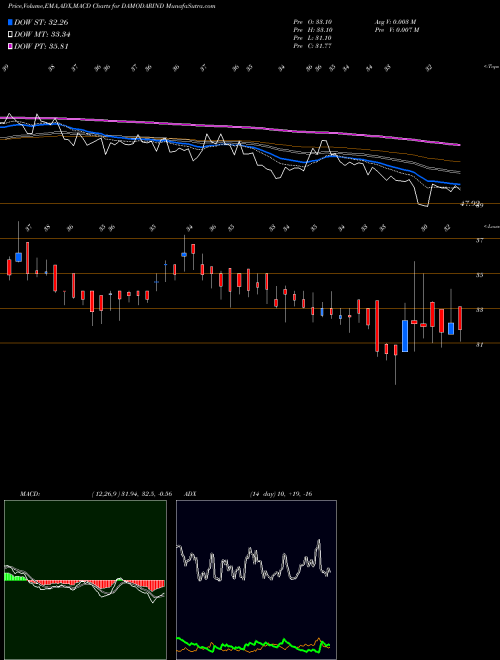The height and width of the screenshot is (660, 500).
Task: Click the 'Pre O: 33.10' value
Action: pyautogui.click(x=313, y=21)
